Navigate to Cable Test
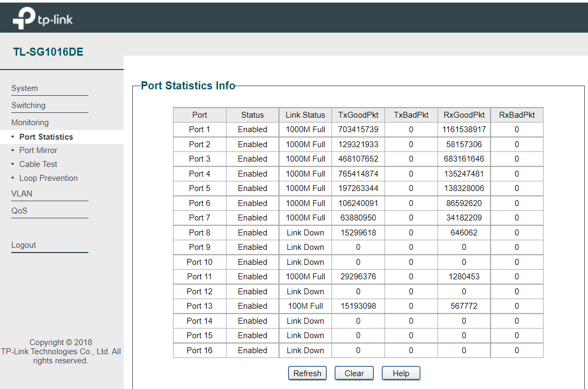Image resolution: width=588 pixels, height=389 pixels. [x=38, y=164]
